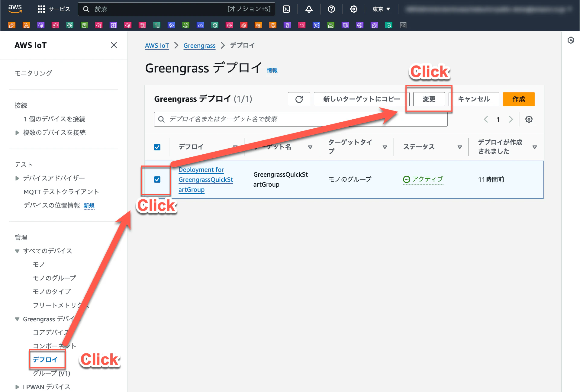Sort by the デプロイ column arrow
This screenshot has height=392, width=580.
(x=235, y=147)
